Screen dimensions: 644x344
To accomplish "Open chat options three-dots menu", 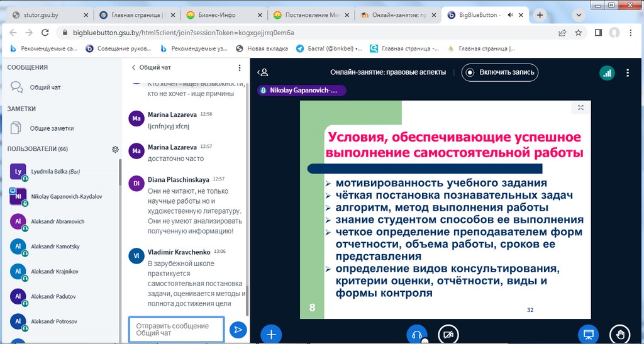I will click(239, 67).
